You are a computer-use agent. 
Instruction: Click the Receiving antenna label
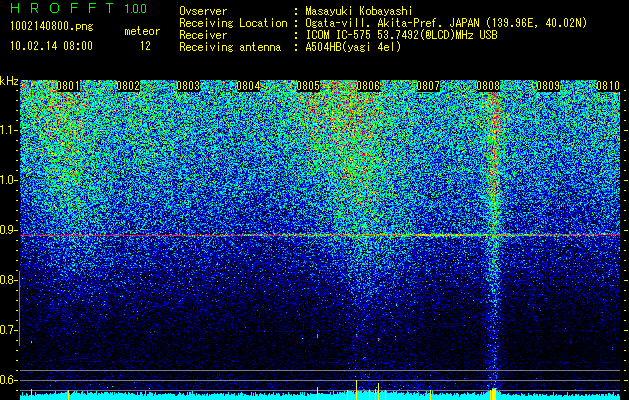coord(230,47)
